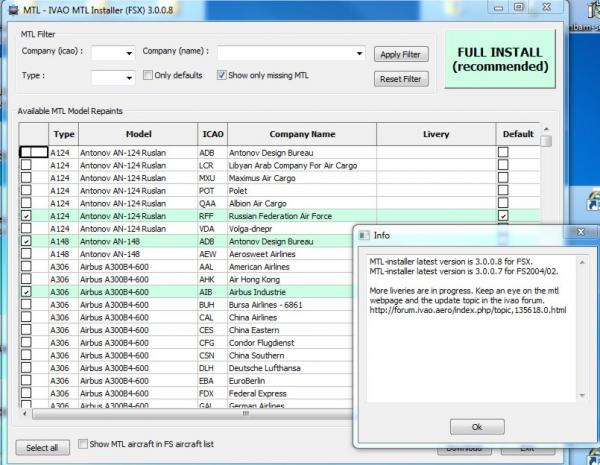Click the horizontal scroll left arrow

25,414
